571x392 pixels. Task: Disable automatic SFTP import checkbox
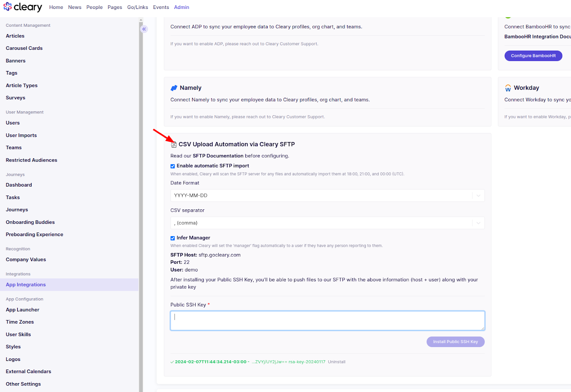click(x=173, y=166)
